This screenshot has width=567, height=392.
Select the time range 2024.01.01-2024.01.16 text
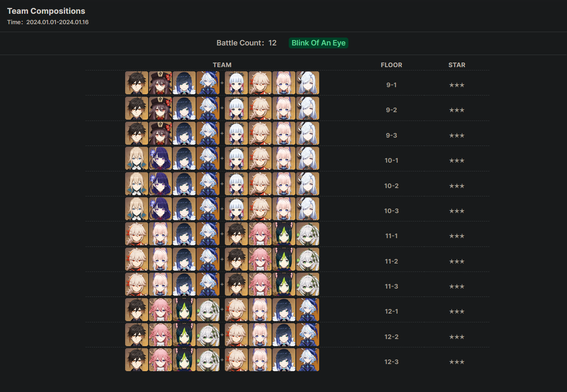point(58,22)
